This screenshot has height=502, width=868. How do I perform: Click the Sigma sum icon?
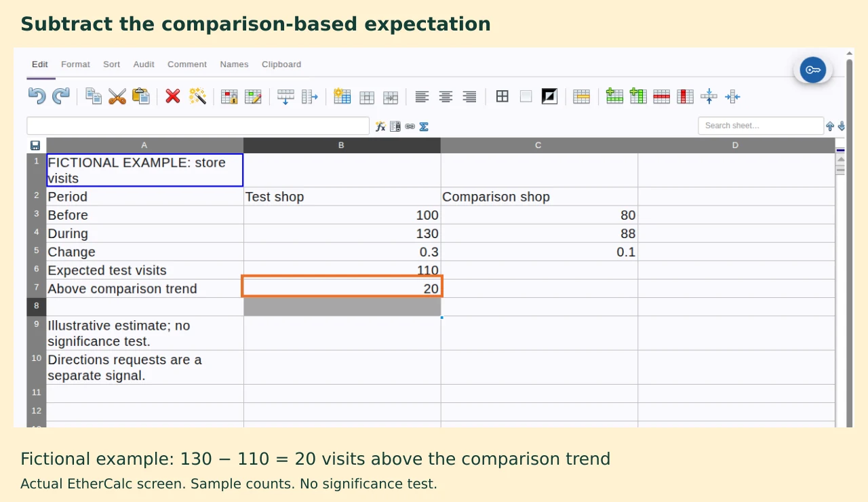coord(424,126)
